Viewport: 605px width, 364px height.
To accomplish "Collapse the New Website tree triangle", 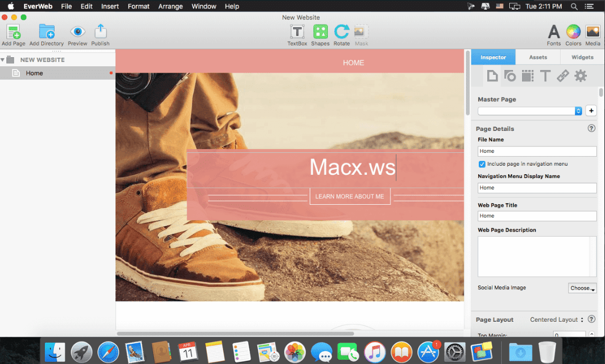I will (x=3, y=60).
